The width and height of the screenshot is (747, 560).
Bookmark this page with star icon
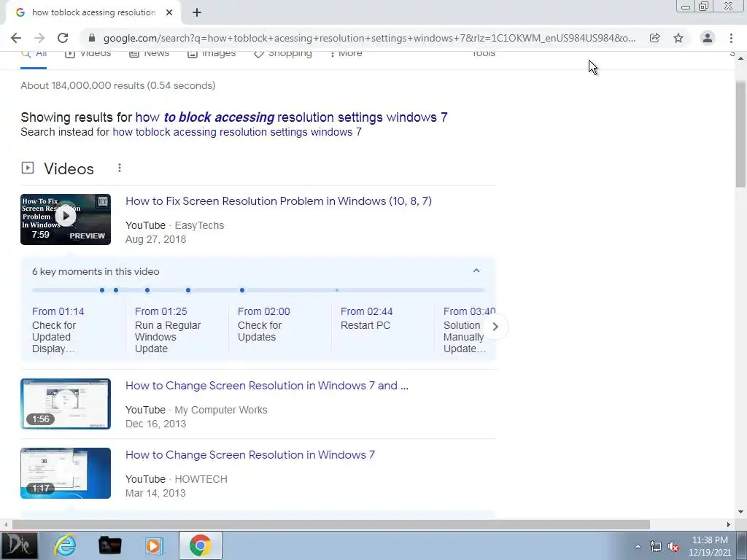[678, 38]
